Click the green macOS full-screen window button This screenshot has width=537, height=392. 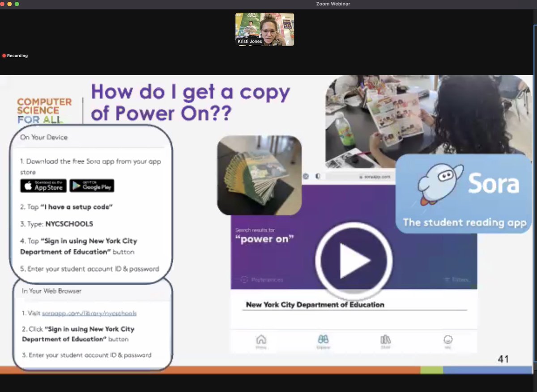(17, 4)
